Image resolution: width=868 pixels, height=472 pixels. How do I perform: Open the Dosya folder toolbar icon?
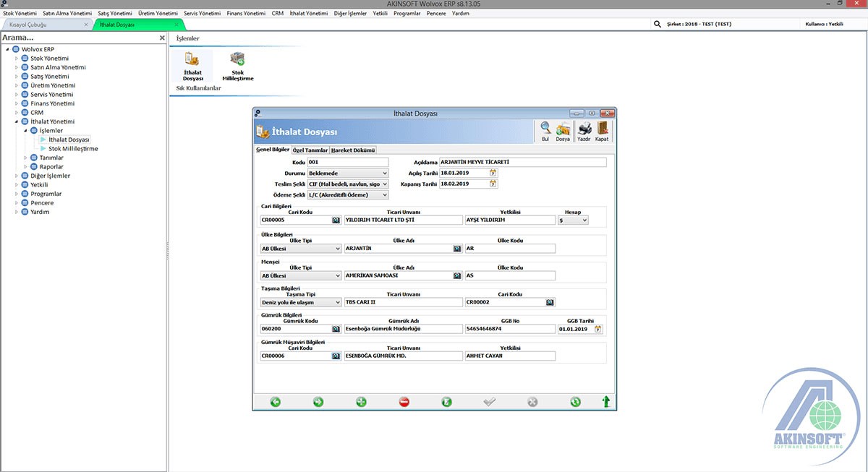click(563, 129)
